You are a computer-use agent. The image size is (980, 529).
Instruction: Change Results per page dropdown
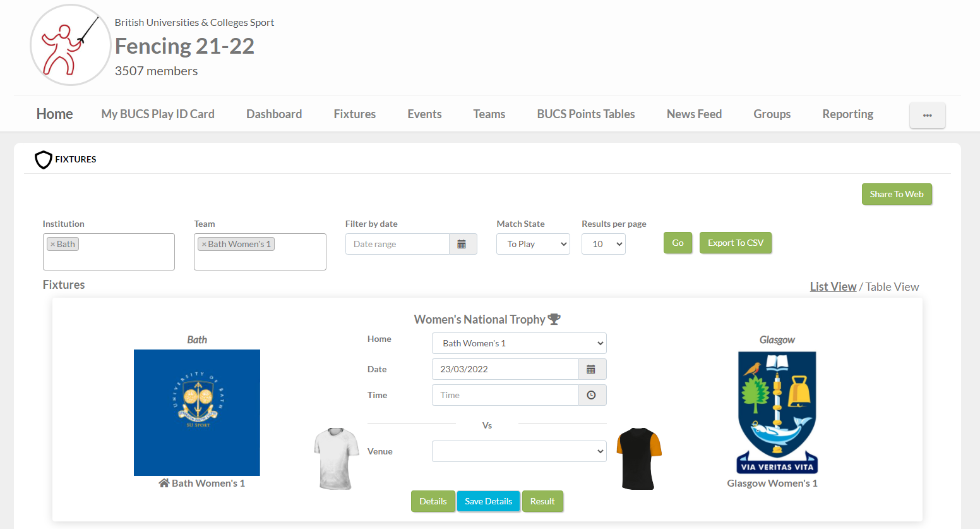tap(603, 244)
